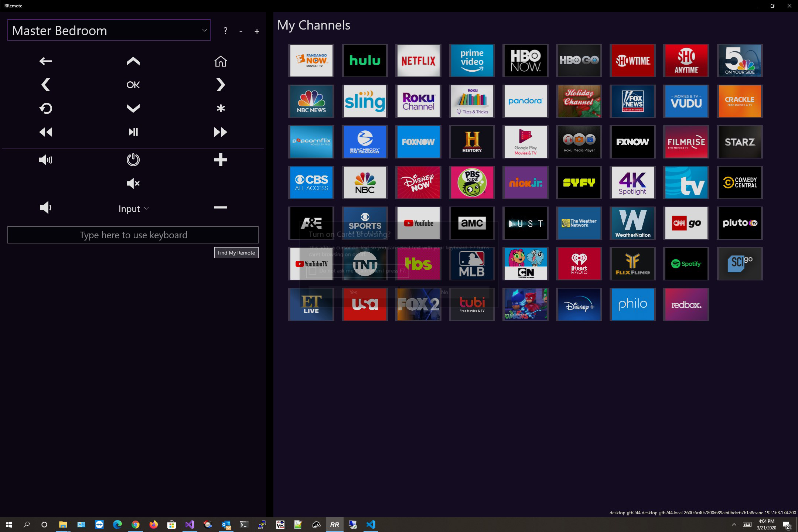
Task: Expand the Input selector
Action: tap(133, 208)
